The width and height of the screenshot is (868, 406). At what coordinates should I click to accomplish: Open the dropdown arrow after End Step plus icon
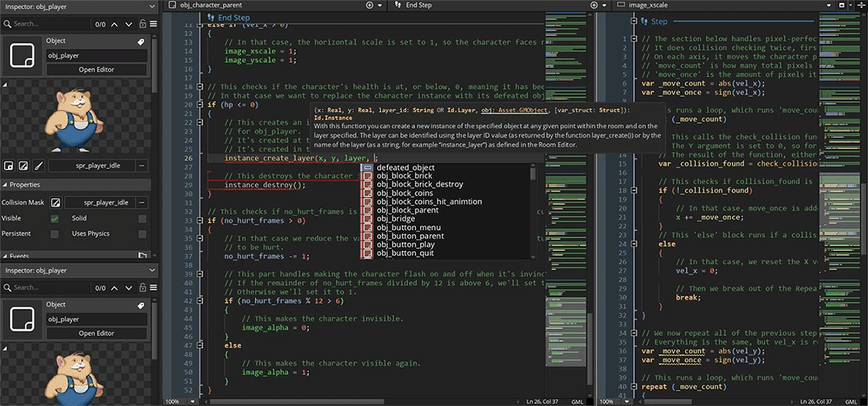point(604,5)
